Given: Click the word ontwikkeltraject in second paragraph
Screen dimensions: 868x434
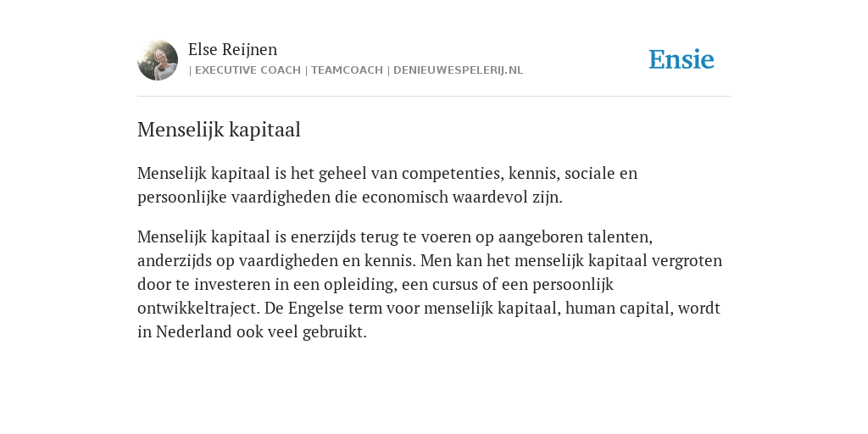Looking at the screenshot, I should [198, 309].
